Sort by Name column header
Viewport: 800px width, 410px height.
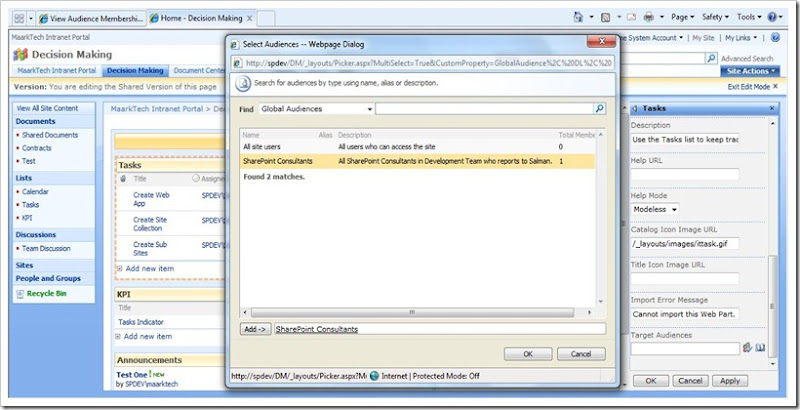[251, 135]
